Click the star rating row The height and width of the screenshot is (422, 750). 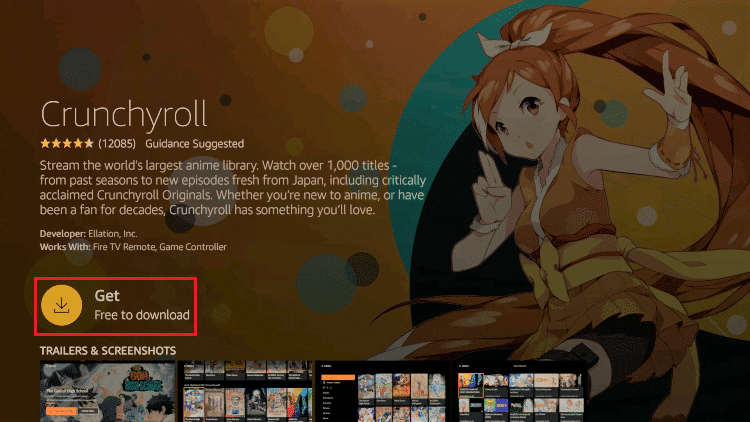pos(67,143)
